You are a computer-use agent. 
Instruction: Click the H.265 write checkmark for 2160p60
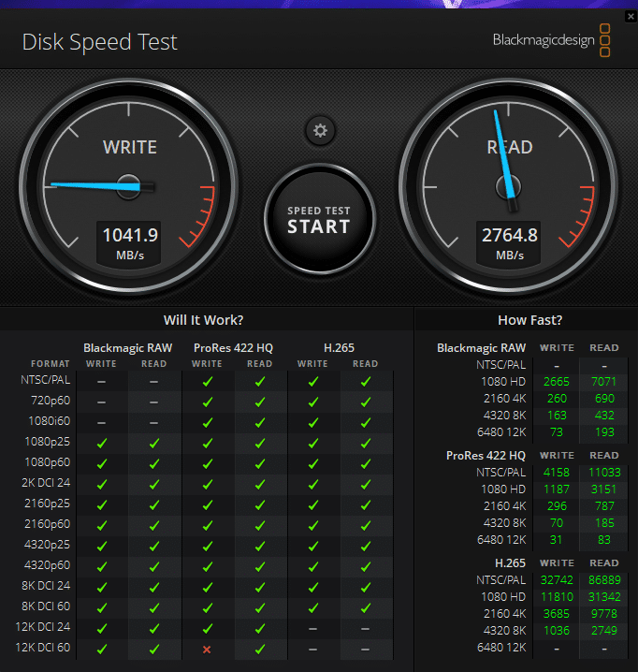[313, 525]
